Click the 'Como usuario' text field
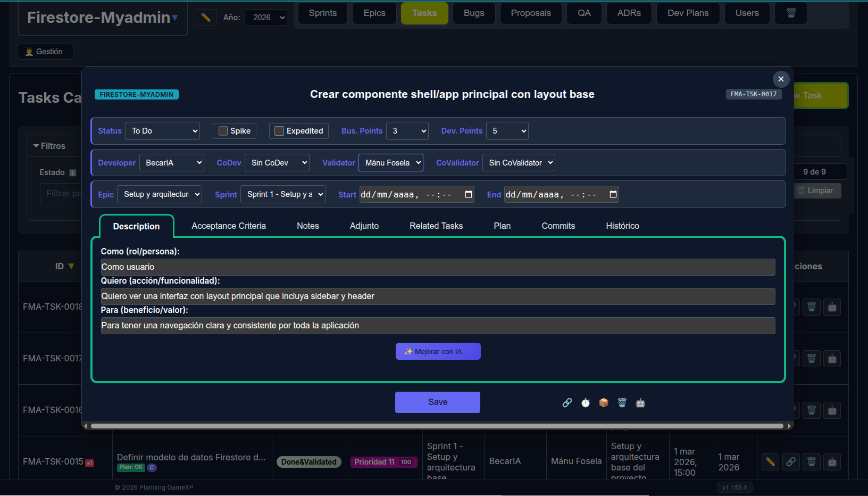Screen dimensions: 868x496 coord(438,267)
